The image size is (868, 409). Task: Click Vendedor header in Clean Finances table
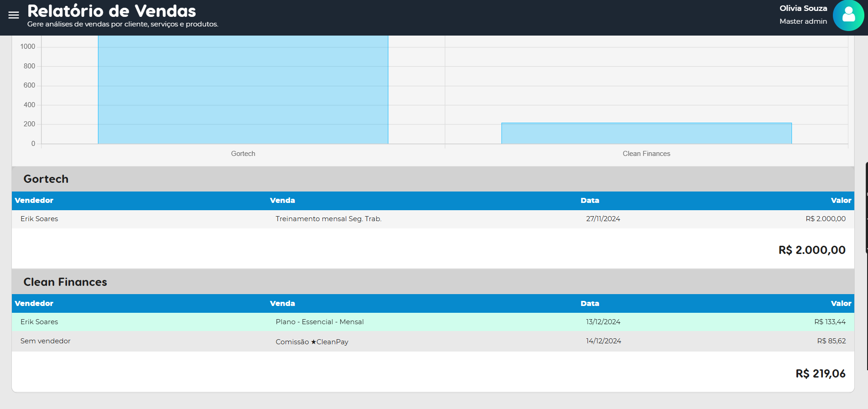pyautogui.click(x=34, y=304)
